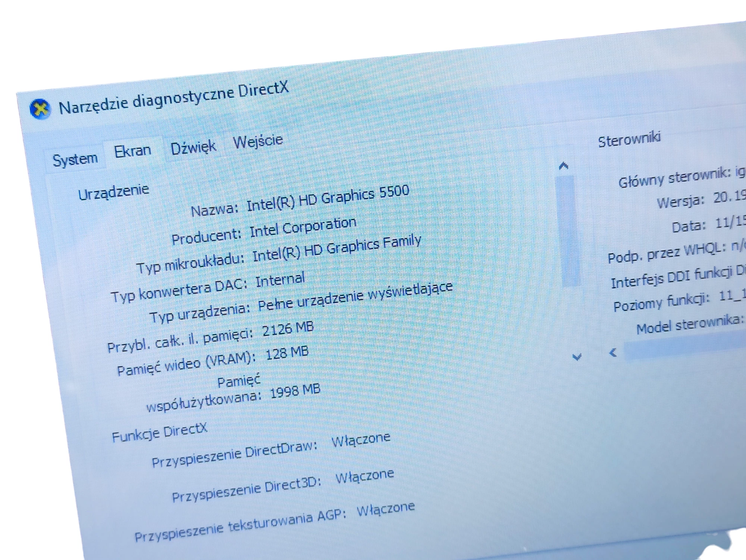This screenshot has width=746, height=560.
Task: Click the device list scroll down arrow
Action: pos(577,357)
